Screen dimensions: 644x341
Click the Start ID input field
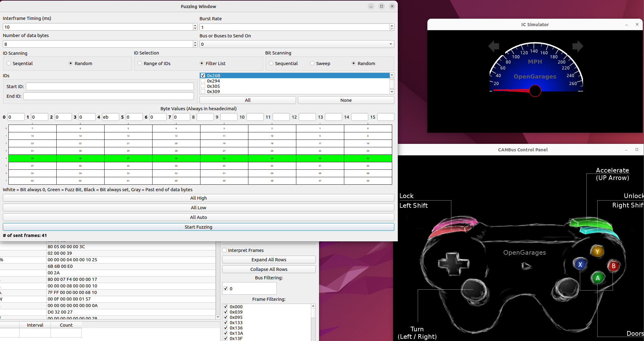coord(110,87)
